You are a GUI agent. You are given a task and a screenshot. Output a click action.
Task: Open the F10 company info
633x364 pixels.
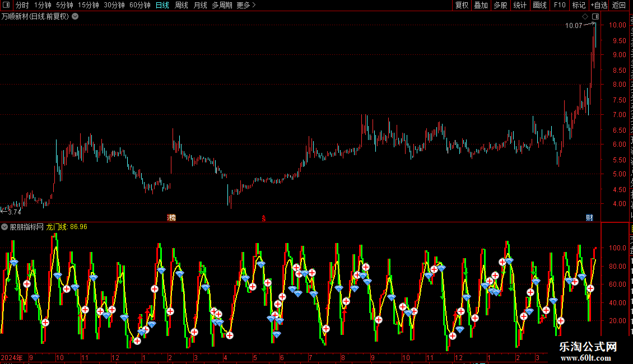point(560,5)
